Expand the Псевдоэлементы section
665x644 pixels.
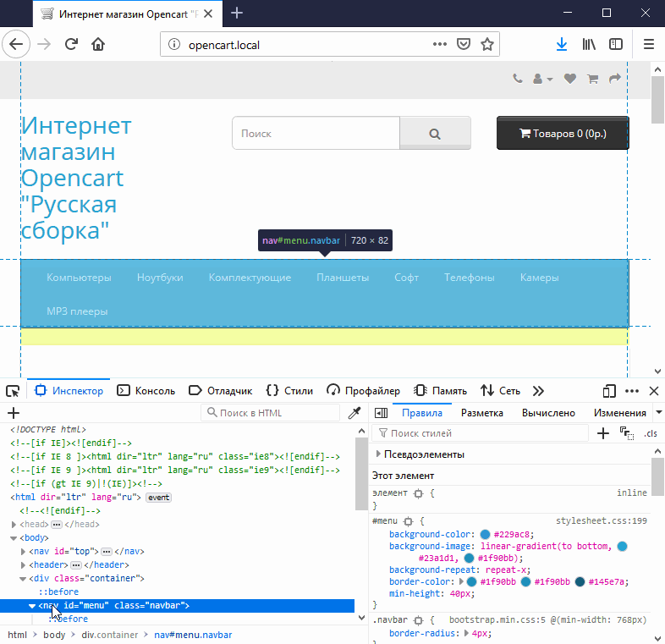pyautogui.click(x=378, y=454)
